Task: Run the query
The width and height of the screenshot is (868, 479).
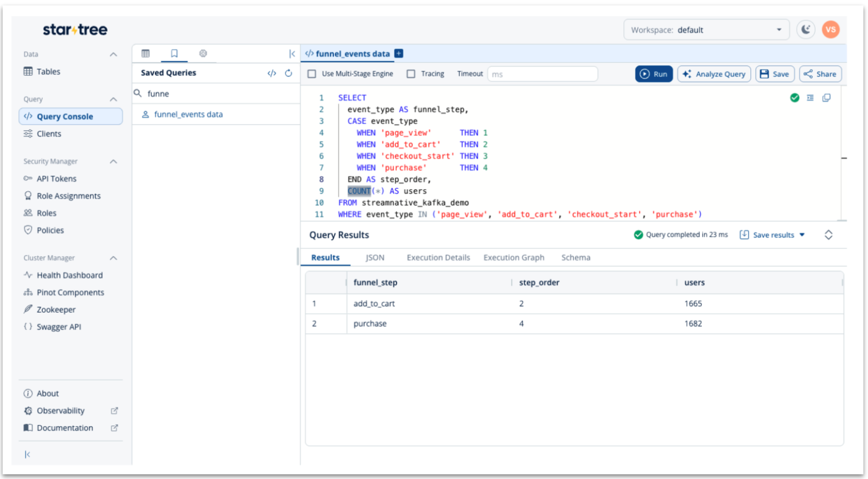Action: 653,74
